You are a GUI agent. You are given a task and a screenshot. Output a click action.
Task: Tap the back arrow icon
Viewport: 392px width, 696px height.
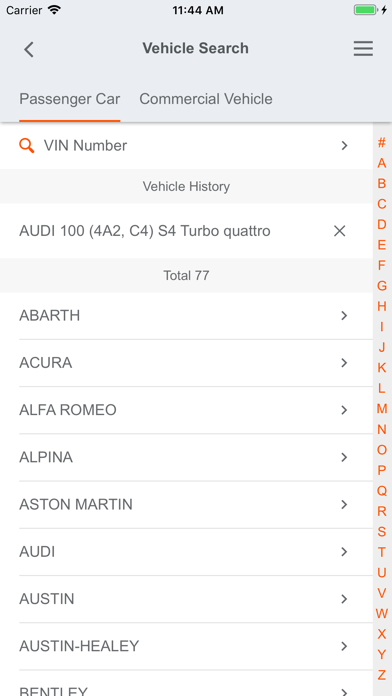click(29, 49)
